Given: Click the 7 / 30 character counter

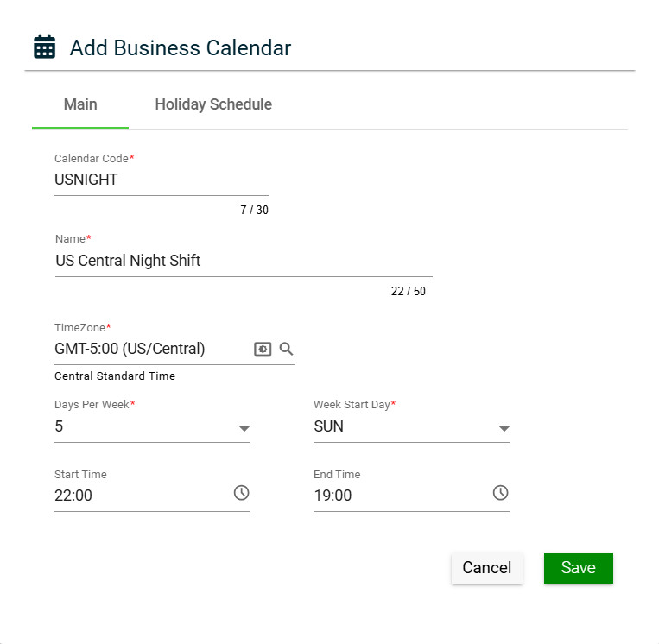Looking at the screenshot, I should (x=254, y=210).
